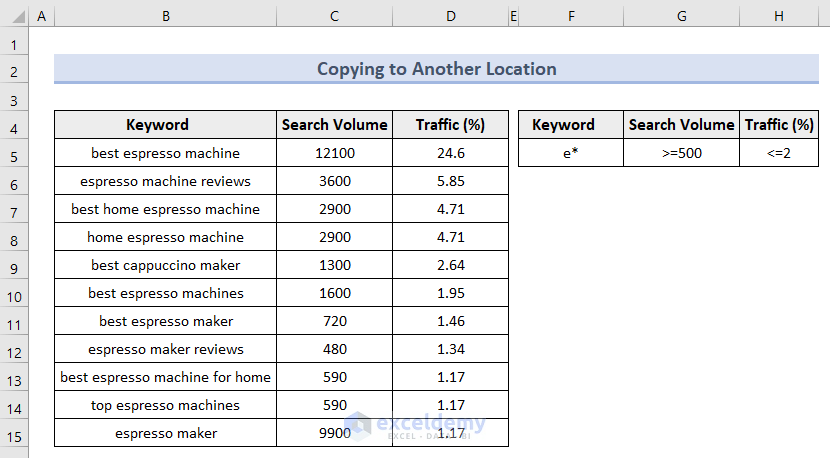Select cell 'best home espresso machine'
Screen dimensions: 830x458
pos(165,209)
